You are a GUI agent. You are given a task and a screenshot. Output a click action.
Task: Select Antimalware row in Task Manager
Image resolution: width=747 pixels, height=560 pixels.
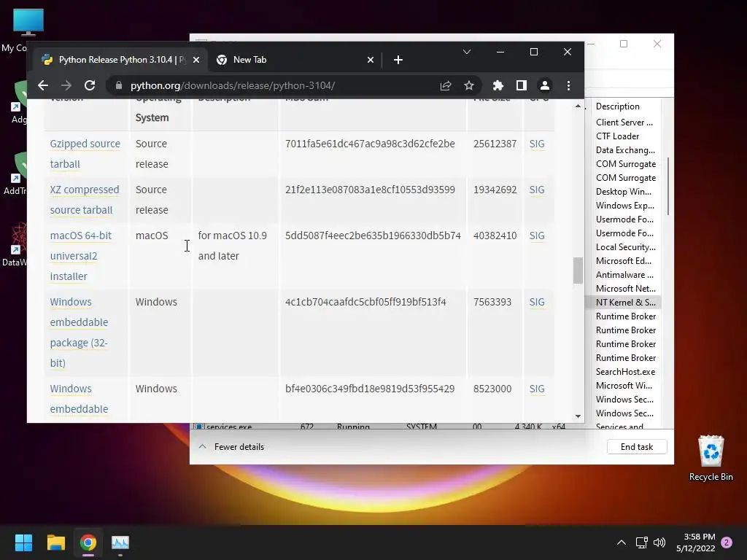[x=624, y=275]
